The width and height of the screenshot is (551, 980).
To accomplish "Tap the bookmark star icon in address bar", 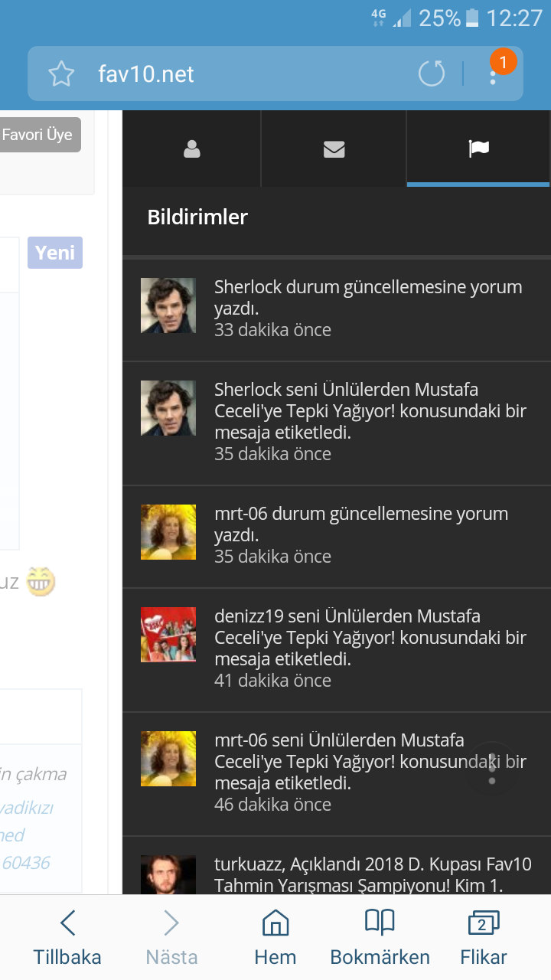I will click(61, 74).
